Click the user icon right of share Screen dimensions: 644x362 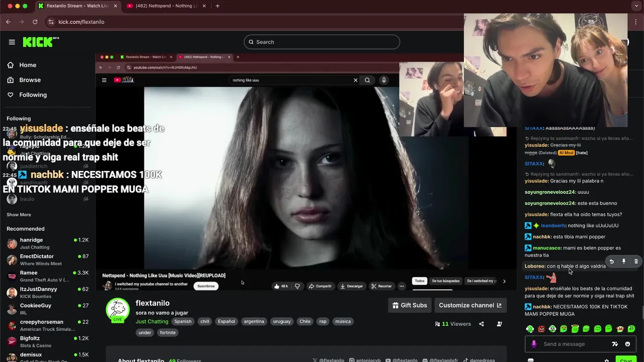click(x=499, y=324)
